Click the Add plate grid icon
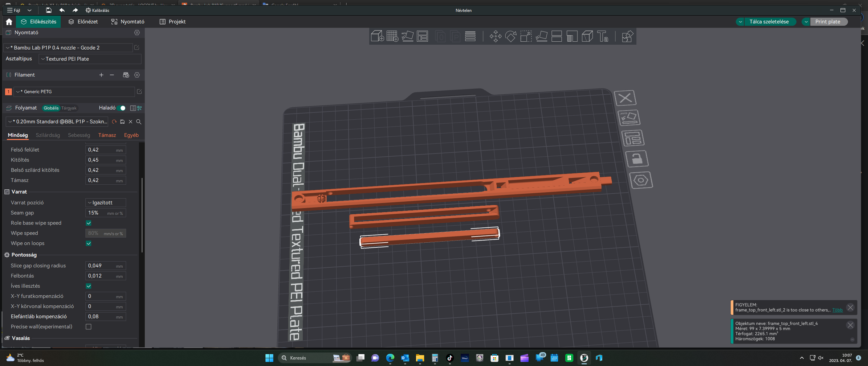This screenshot has width=868, height=366. tap(392, 36)
